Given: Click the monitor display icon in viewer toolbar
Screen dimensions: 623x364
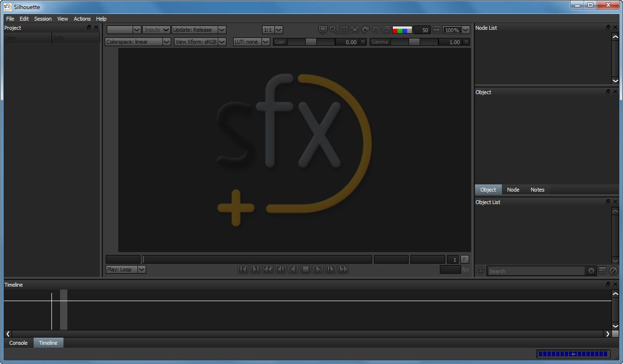Looking at the screenshot, I should pyautogui.click(x=323, y=30).
